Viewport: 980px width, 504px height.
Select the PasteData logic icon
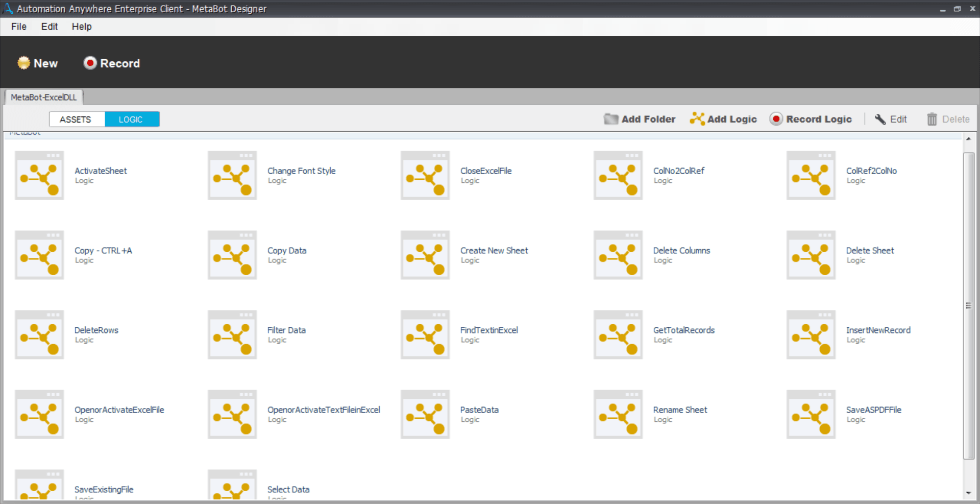(x=425, y=414)
